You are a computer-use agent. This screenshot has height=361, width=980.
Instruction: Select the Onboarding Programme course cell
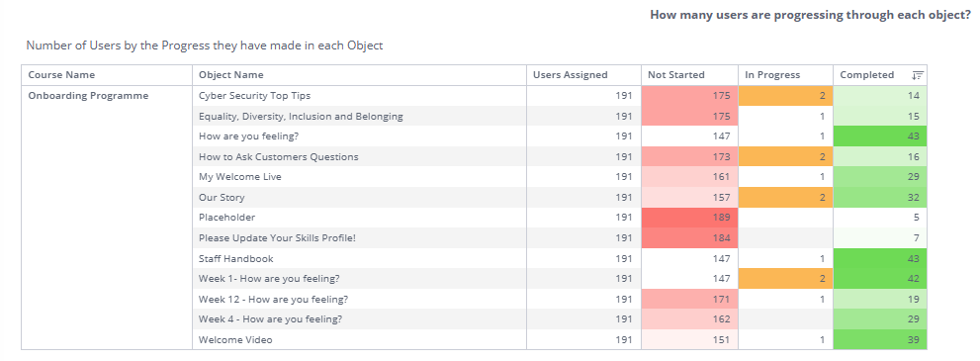[89, 96]
